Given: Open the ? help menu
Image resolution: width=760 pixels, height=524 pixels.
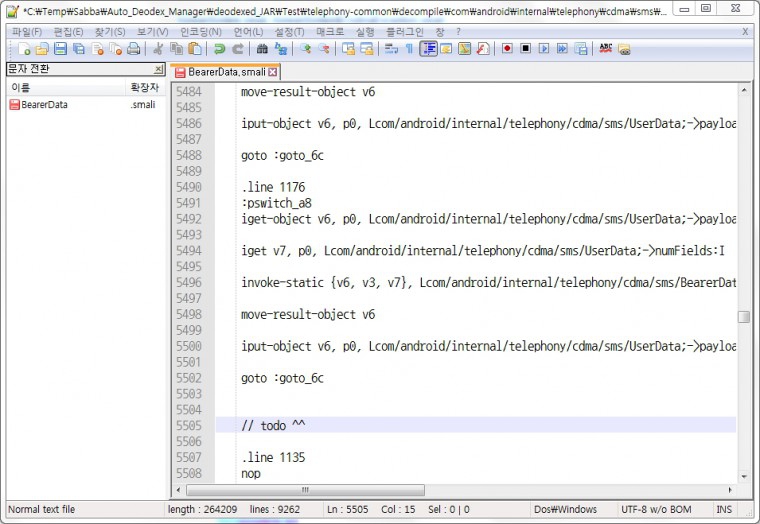Looking at the screenshot, I should pyautogui.click(x=458, y=32).
